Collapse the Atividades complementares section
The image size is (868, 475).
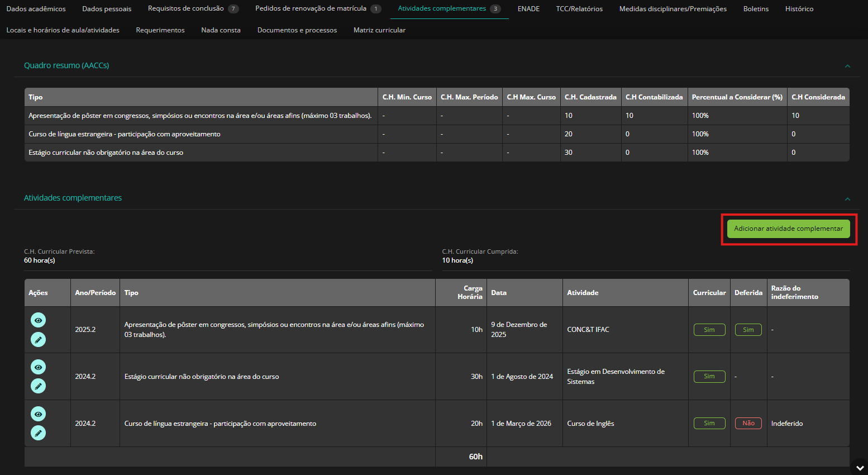pos(847,199)
